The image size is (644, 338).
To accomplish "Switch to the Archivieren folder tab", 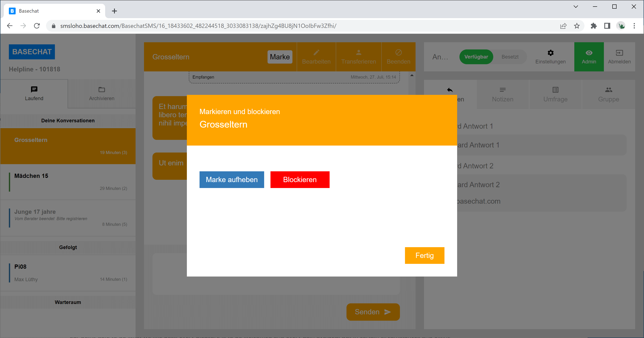I will click(102, 94).
